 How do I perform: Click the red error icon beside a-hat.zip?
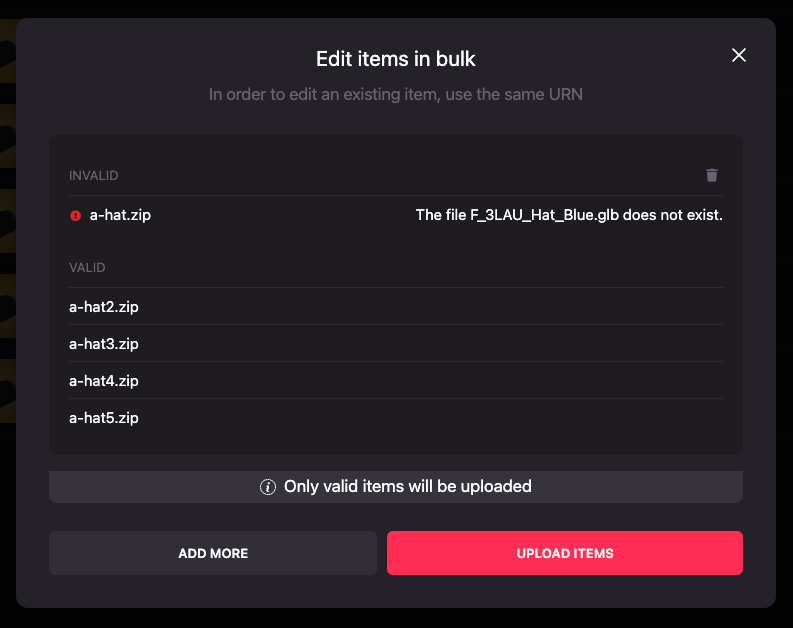click(x=75, y=215)
